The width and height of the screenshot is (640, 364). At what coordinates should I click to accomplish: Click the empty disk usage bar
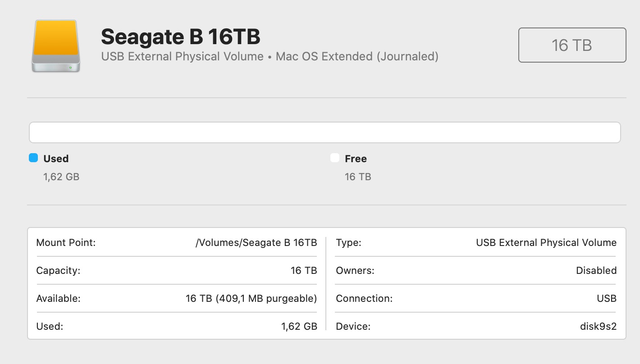point(325,132)
